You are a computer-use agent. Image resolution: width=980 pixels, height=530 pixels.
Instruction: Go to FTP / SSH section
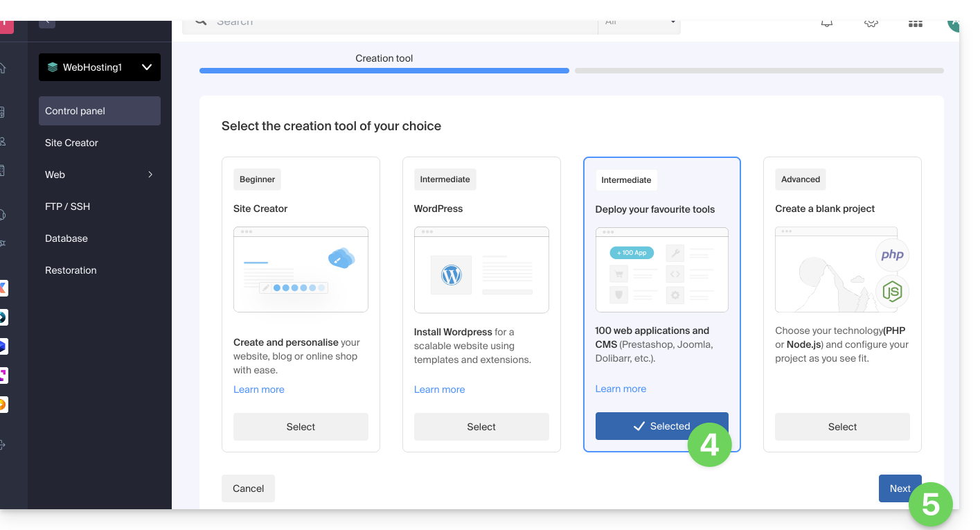coord(68,206)
